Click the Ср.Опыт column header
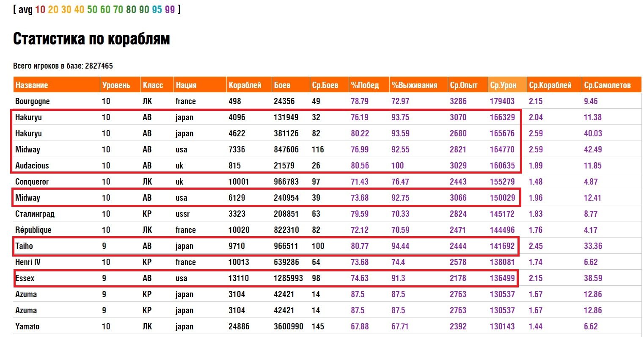This screenshot has height=337, width=644. pos(463,85)
